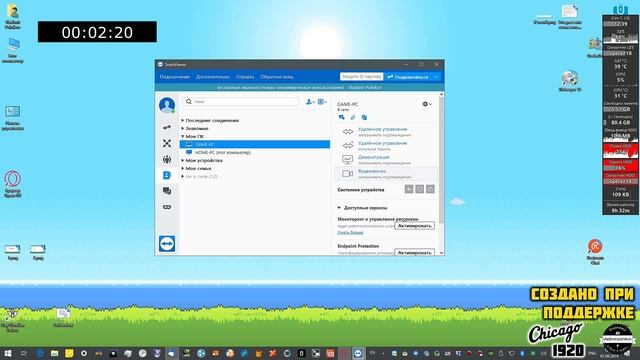Select Control Panel desktop icon
The width and height of the screenshot is (640, 360).
tap(13, 118)
